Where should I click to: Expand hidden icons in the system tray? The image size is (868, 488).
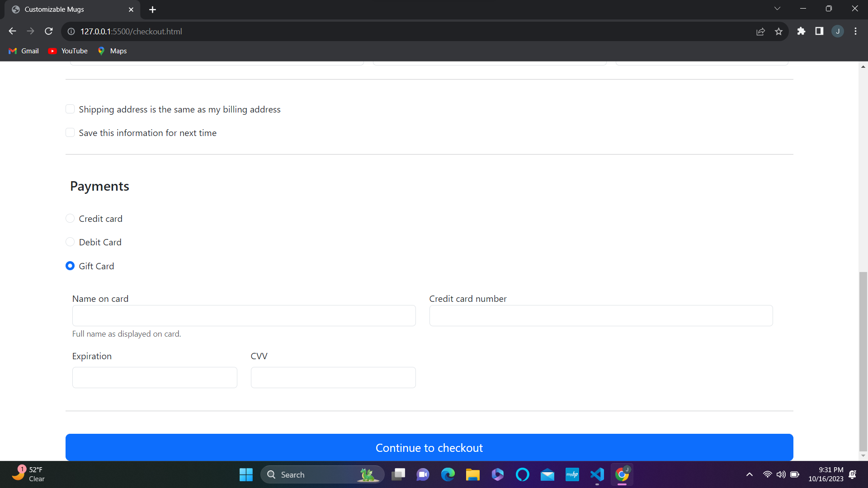coord(749,474)
